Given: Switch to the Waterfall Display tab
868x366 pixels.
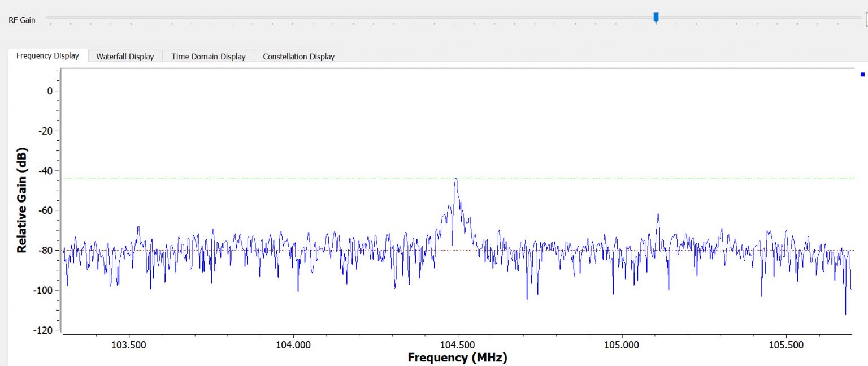Looking at the screenshot, I should pyautogui.click(x=125, y=57).
